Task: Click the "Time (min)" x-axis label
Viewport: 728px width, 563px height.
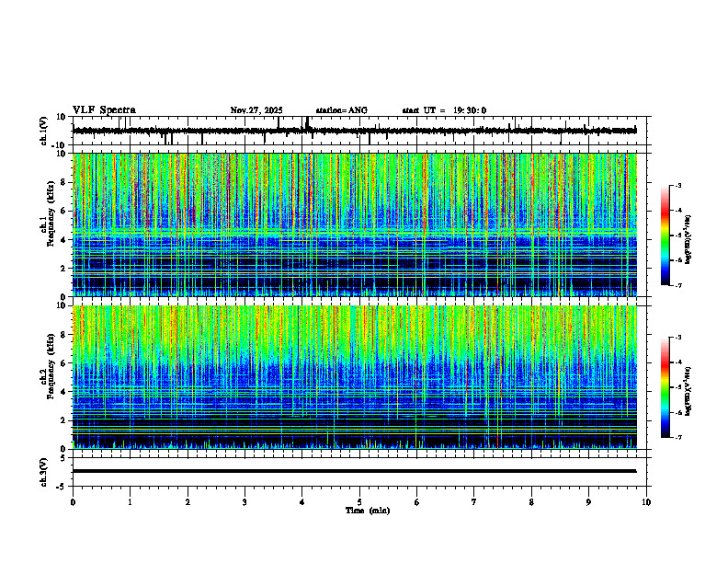Action: pos(368,511)
